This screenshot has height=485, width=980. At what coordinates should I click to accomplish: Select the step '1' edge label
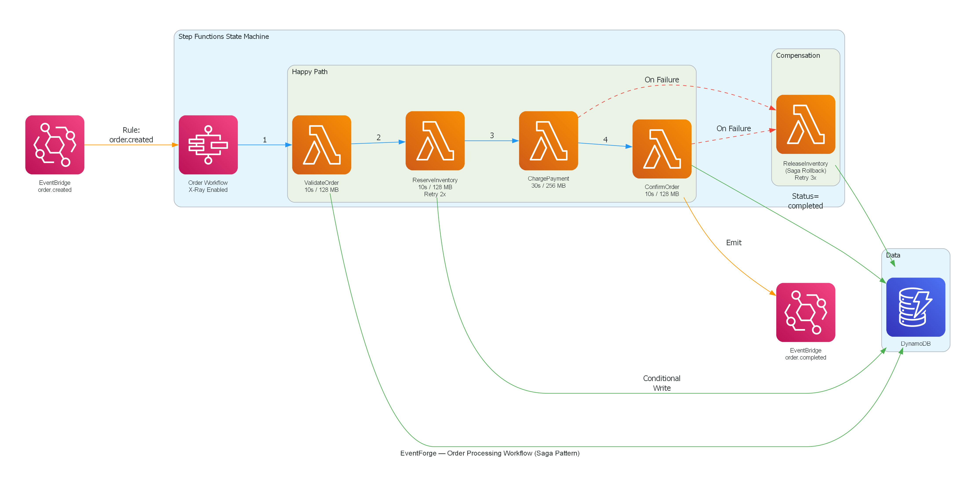pyautogui.click(x=265, y=140)
